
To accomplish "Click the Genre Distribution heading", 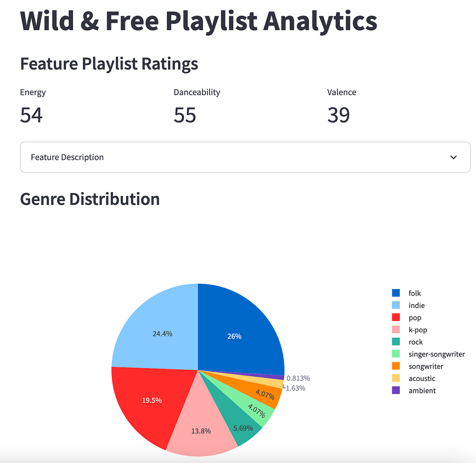I will click(x=90, y=199).
